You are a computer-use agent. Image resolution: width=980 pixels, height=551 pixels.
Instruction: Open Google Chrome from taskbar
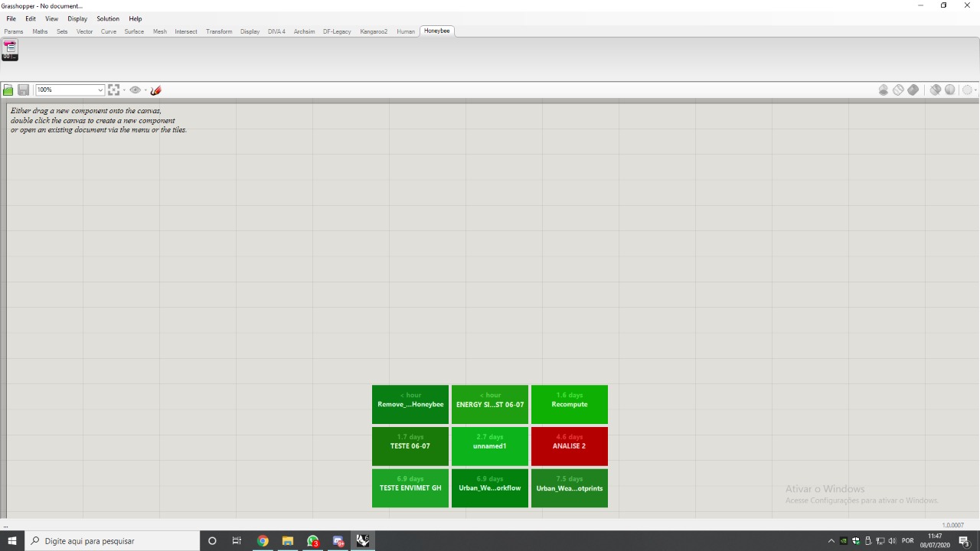pos(263,541)
